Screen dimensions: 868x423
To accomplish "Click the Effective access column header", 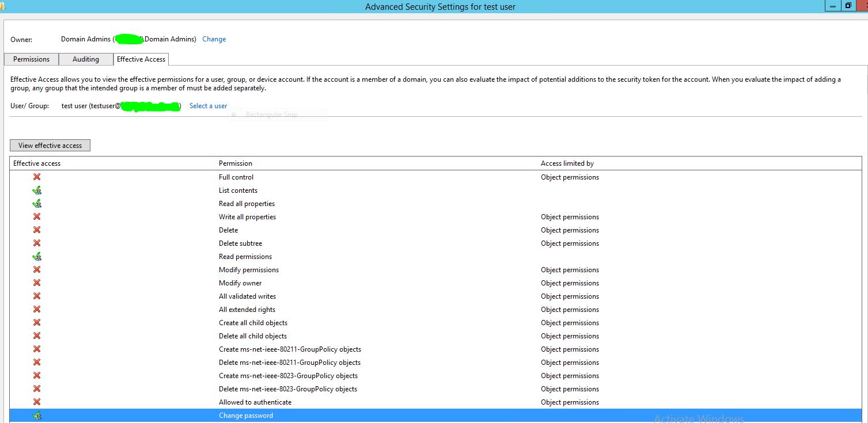I will coord(37,163).
